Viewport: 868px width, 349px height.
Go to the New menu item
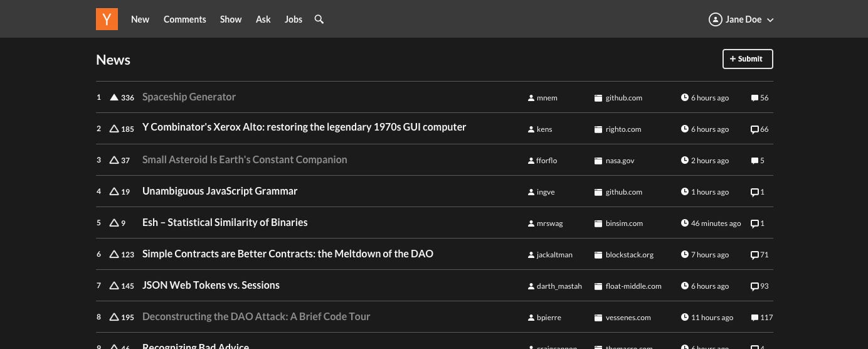(140, 19)
